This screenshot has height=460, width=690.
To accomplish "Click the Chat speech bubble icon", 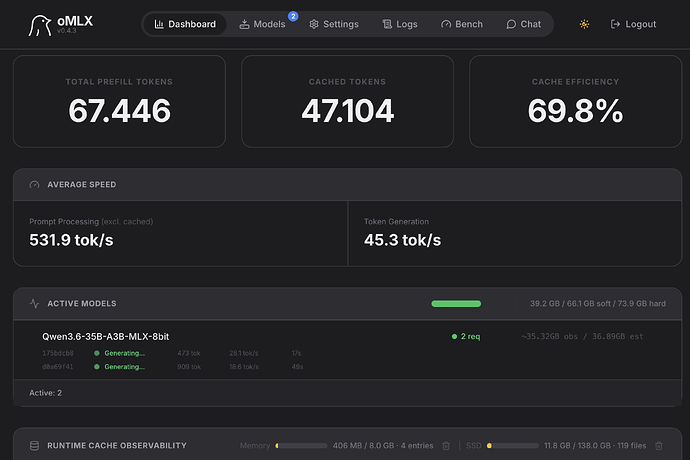I will point(511,24).
